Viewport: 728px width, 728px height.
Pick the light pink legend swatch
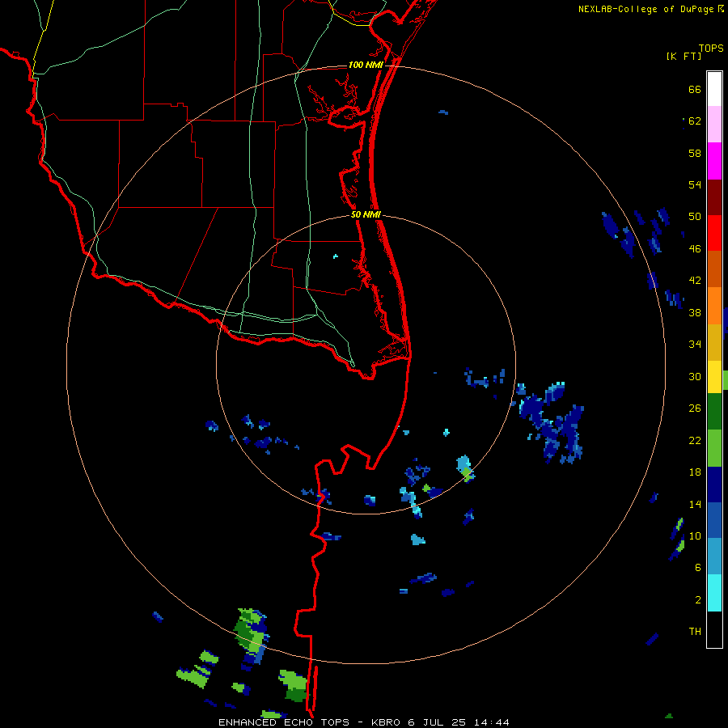point(714,124)
